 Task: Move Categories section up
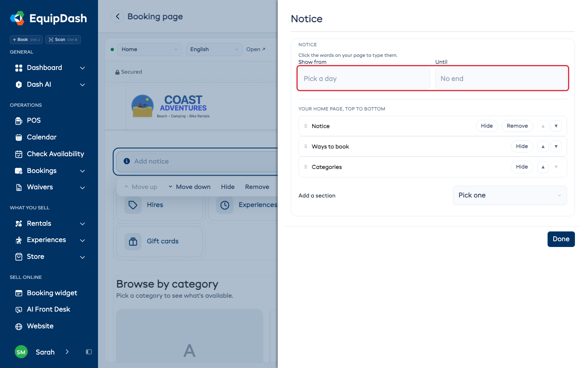(x=543, y=167)
